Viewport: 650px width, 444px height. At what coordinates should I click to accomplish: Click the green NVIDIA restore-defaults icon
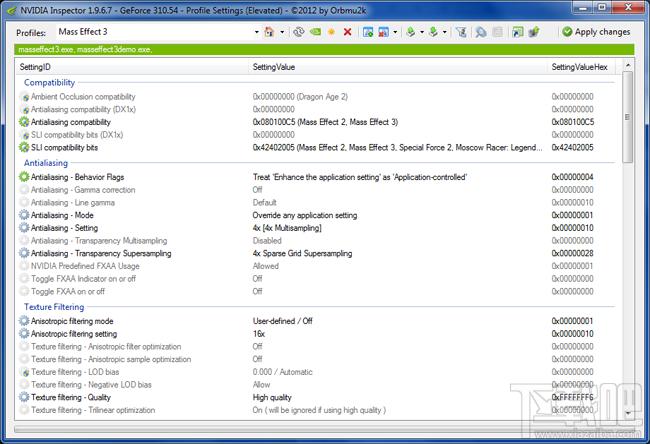coord(315,32)
